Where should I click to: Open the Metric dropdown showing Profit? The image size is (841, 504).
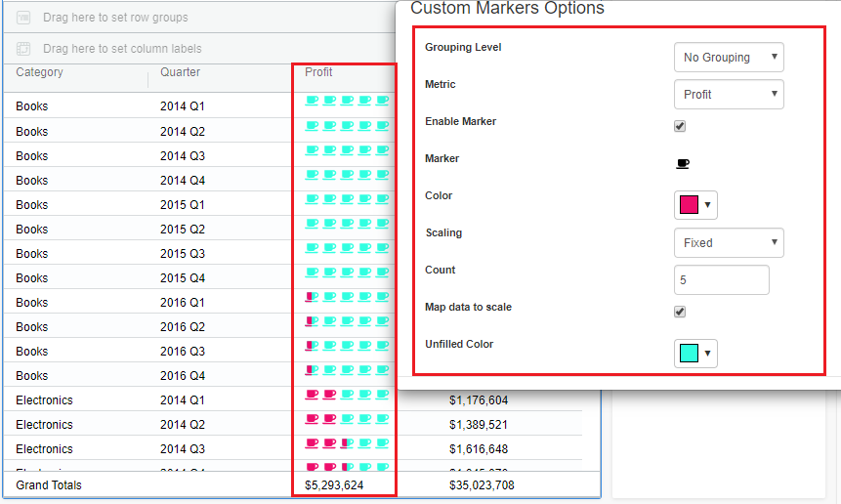(729, 95)
